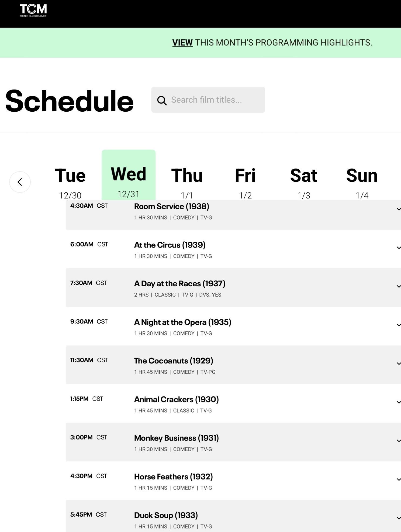This screenshot has width=401, height=532.
Task: Expand Room Service (1938) details
Action: click(398, 209)
